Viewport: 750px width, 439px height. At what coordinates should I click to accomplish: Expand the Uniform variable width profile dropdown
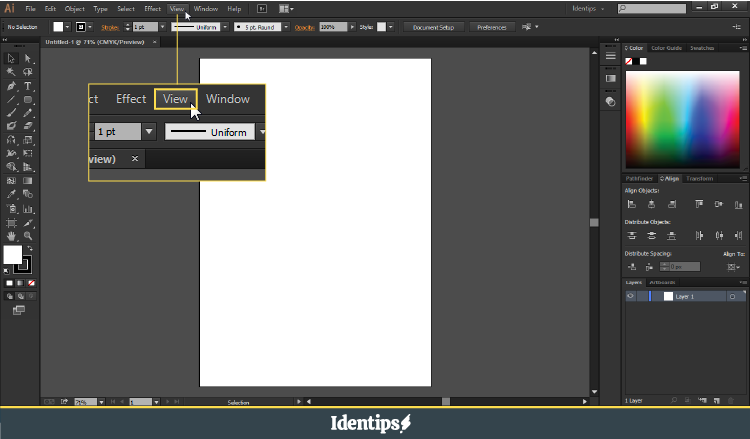[227, 27]
